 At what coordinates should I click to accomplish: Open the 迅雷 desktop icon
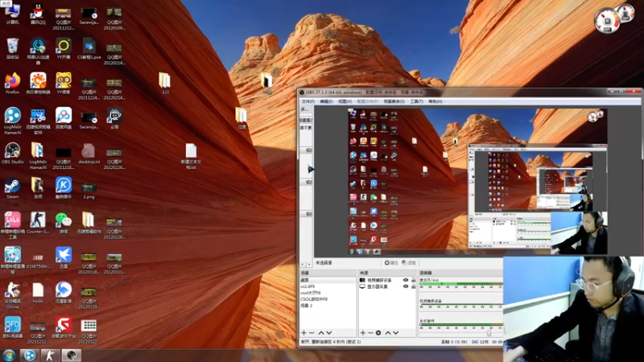coord(64,257)
